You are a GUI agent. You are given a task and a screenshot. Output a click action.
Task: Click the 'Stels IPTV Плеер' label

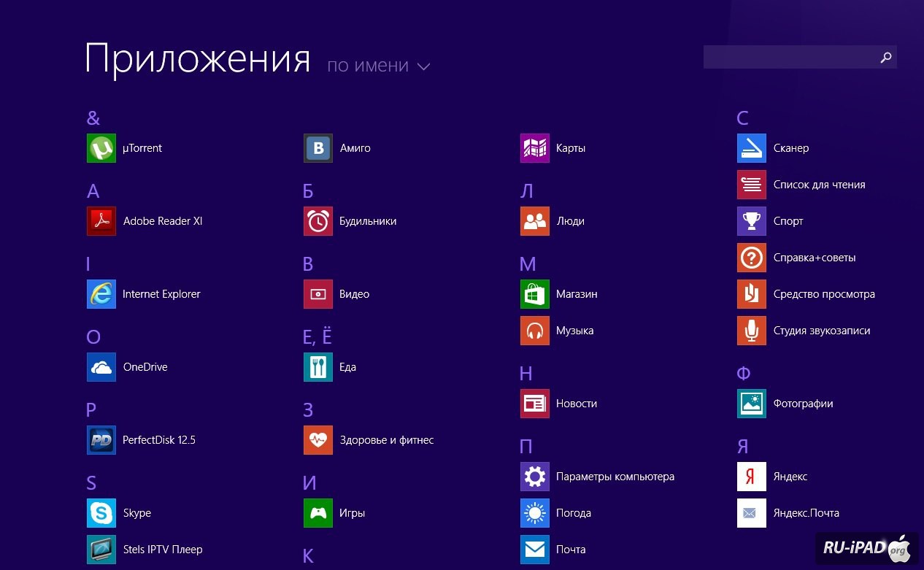163,550
